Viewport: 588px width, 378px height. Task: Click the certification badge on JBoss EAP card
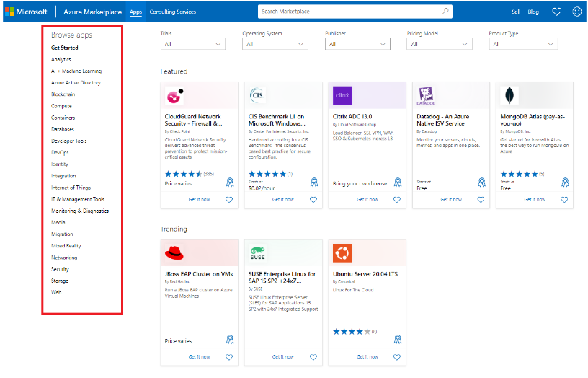(x=230, y=340)
